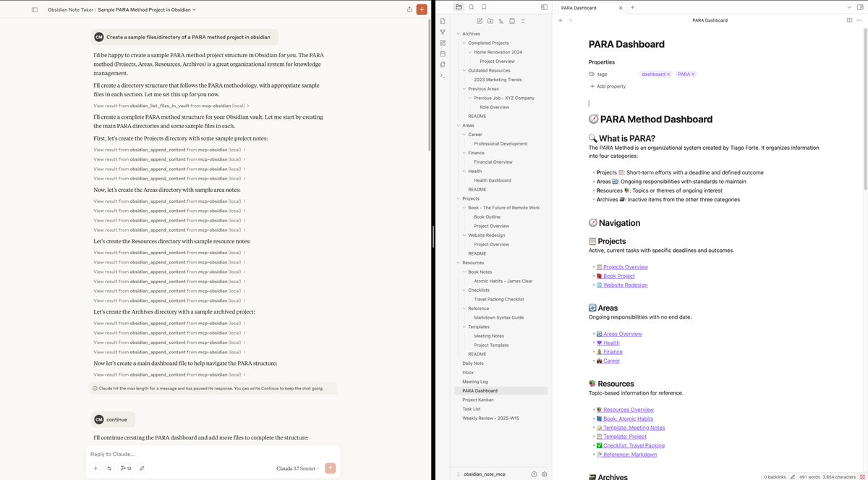Send message with Claude submit arrow button
This screenshot has height=480, width=868.
(x=331, y=468)
